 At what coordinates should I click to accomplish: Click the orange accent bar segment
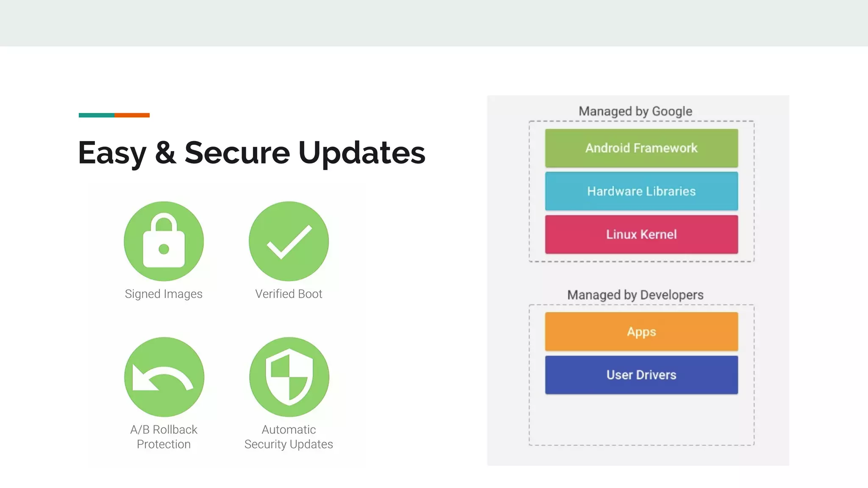tap(132, 115)
